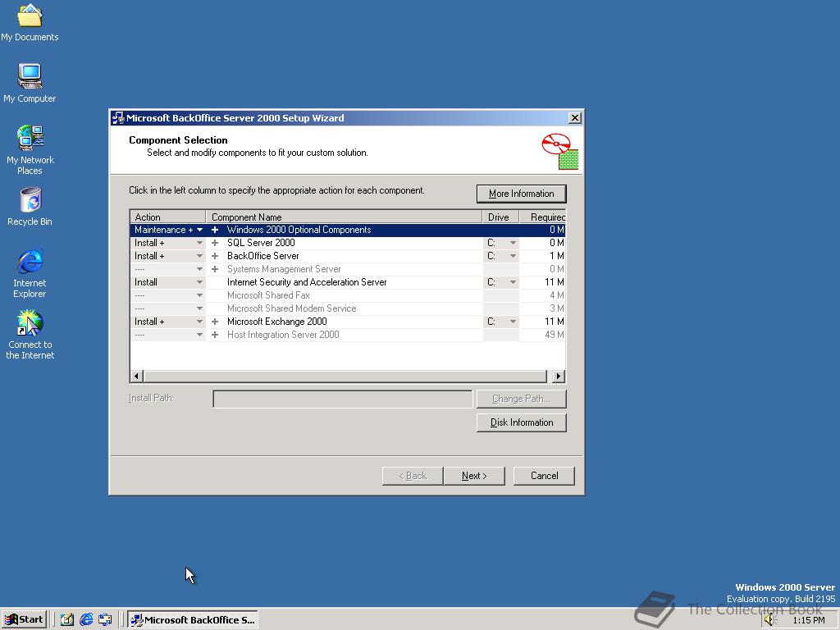Image resolution: width=840 pixels, height=630 pixels.
Task: Click the More Information button
Action: click(x=521, y=194)
